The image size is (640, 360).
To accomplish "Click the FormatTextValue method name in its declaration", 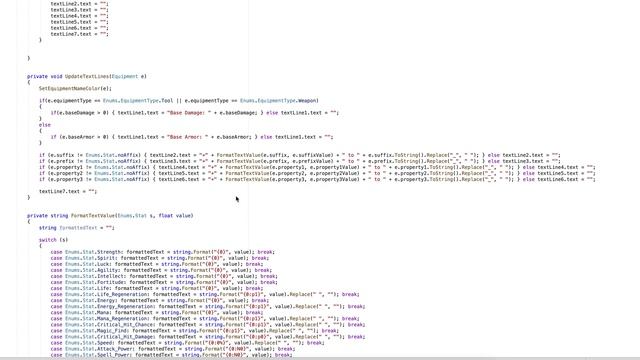I will click(x=93, y=216).
